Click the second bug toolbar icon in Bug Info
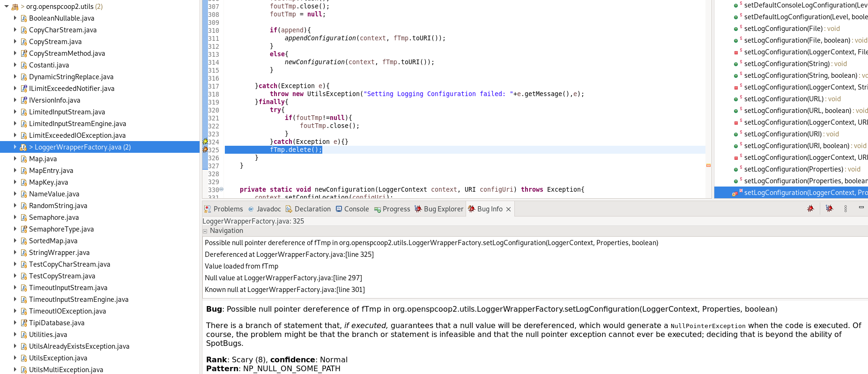The height and width of the screenshot is (374, 868). [x=829, y=209]
